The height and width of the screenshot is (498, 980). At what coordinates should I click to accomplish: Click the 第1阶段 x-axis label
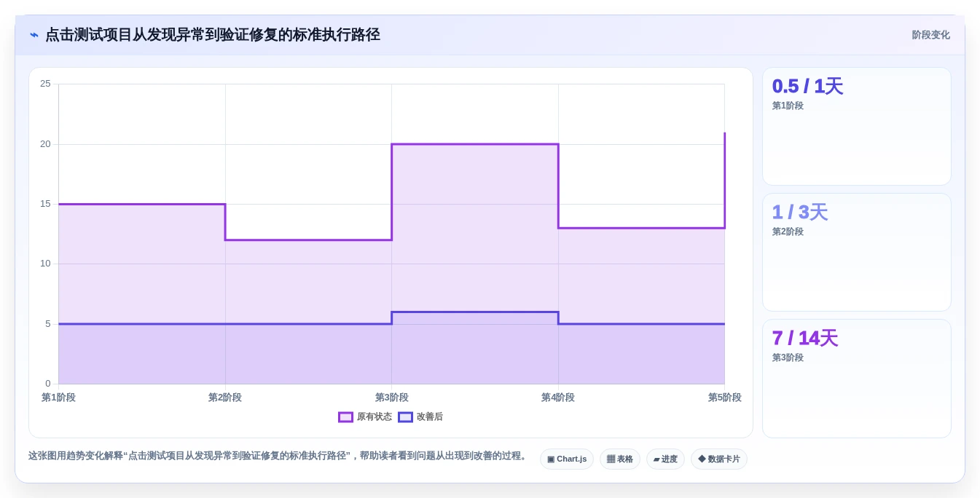coord(58,398)
